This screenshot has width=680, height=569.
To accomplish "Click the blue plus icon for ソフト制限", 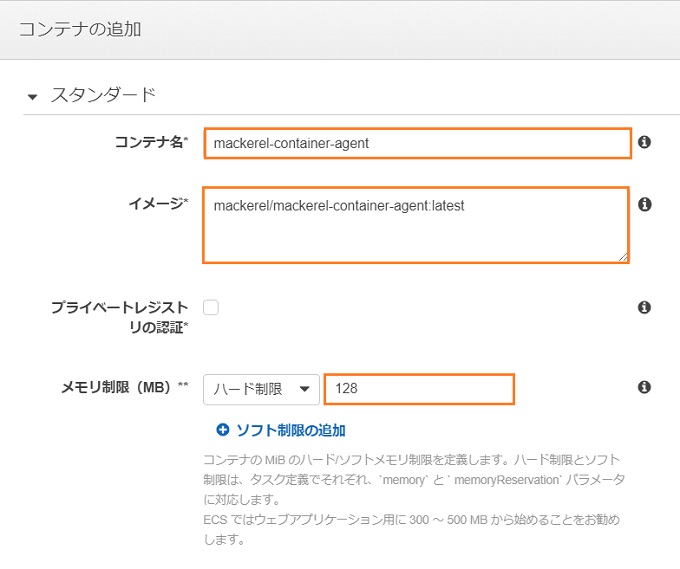I will 222,430.
